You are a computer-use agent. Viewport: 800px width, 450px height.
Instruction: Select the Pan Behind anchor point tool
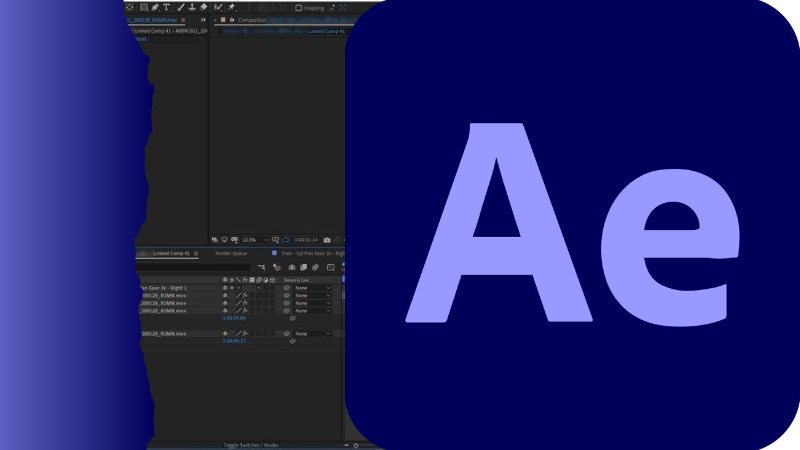(130, 7)
